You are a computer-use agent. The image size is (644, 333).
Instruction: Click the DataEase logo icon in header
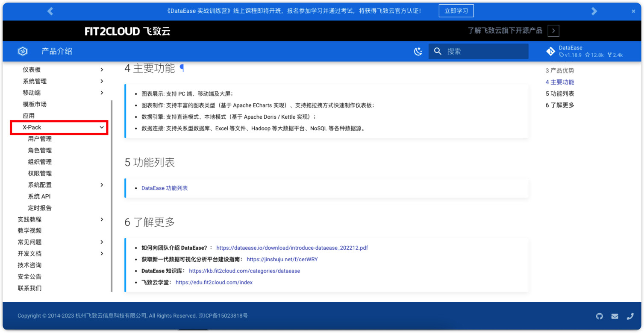(23, 51)
